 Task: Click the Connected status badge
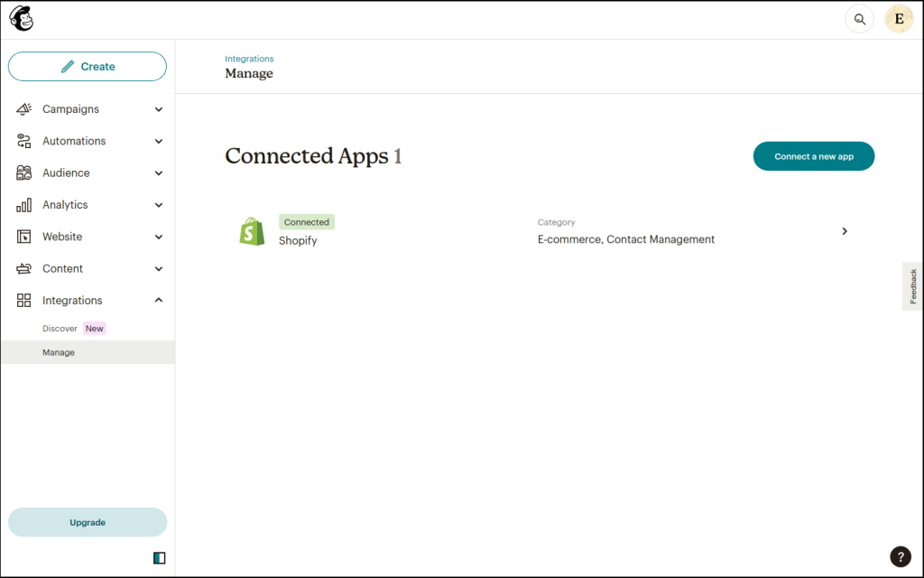pyautogui.click(x=307, y=222)
